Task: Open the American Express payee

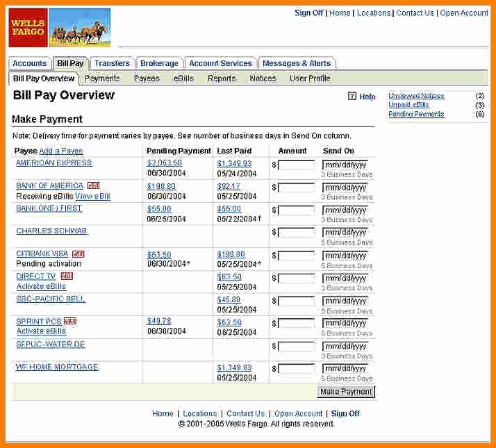Action: point(54,163)
